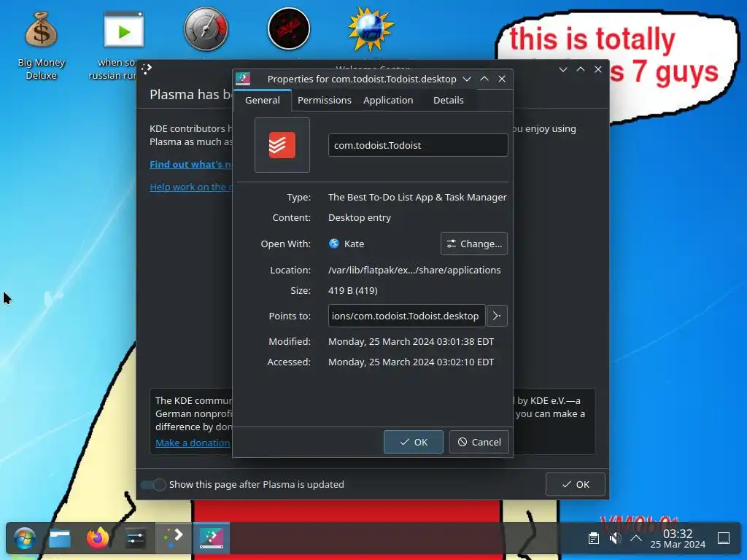Image resolution: width=747 pixels, height=560 pixels.
Task: Close the Properties dialog
Action: tap(502, 79)
